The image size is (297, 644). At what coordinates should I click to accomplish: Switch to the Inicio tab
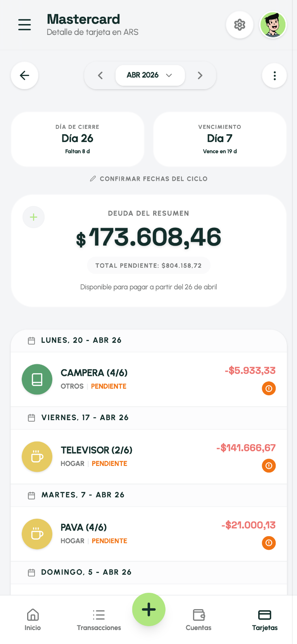tap(33, 620)
